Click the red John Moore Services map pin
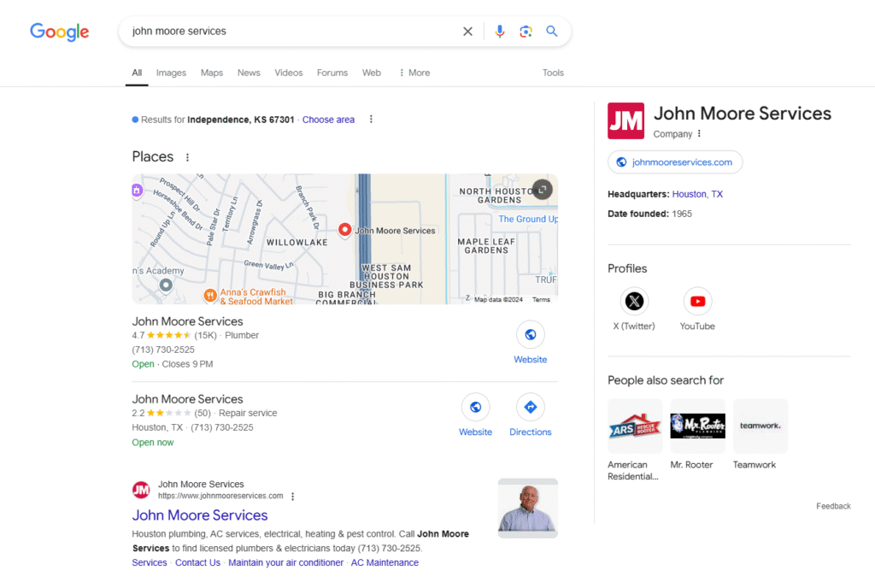 [345, 230]
